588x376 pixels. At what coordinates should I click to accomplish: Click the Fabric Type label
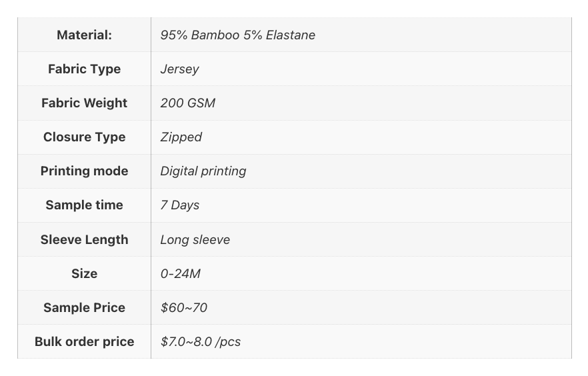tap(85, 69)
